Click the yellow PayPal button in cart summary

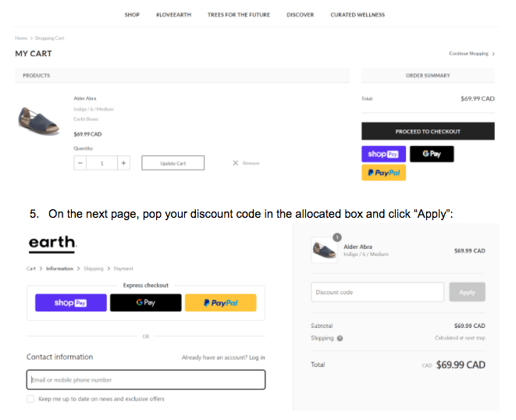(x=383, y=173)
